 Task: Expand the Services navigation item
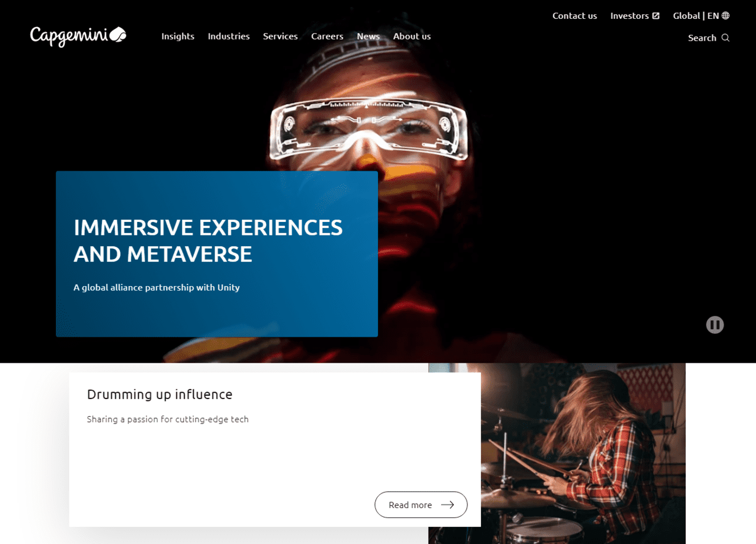(280, 37)
